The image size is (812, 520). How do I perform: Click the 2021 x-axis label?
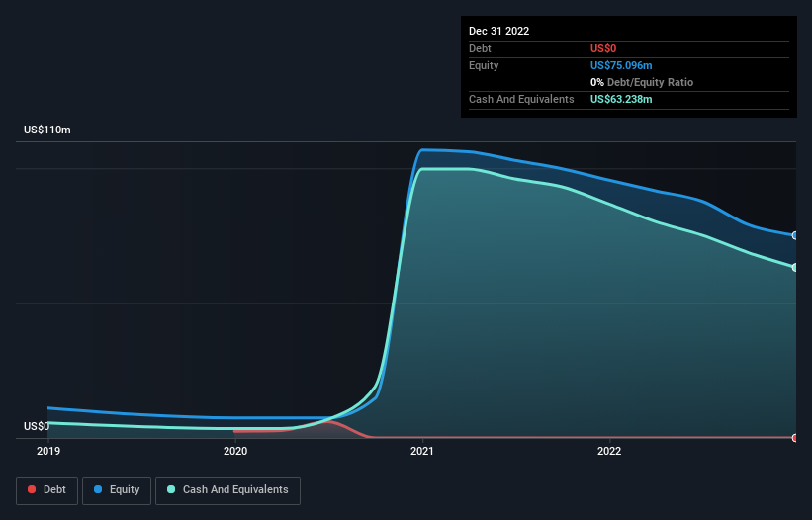point(422,451)
